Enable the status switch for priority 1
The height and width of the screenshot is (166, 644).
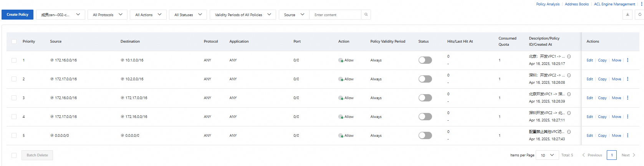coord(425,60)
